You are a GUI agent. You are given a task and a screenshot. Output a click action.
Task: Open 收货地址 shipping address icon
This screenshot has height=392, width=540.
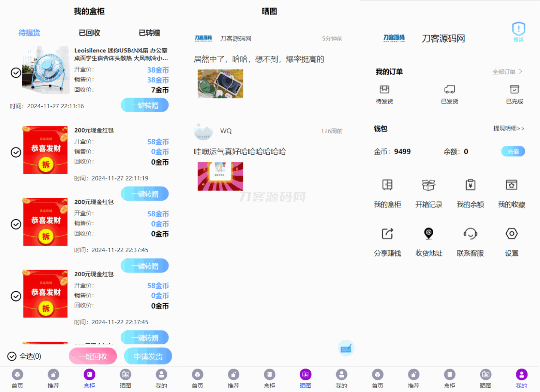click(x=428, y=234)
